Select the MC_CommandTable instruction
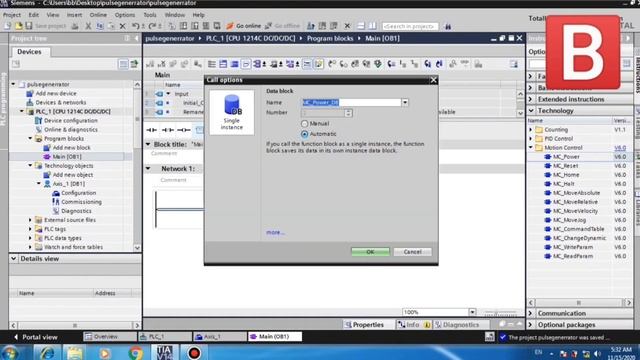Viewport: 640px width, 360px height. [x=578, y=229]
